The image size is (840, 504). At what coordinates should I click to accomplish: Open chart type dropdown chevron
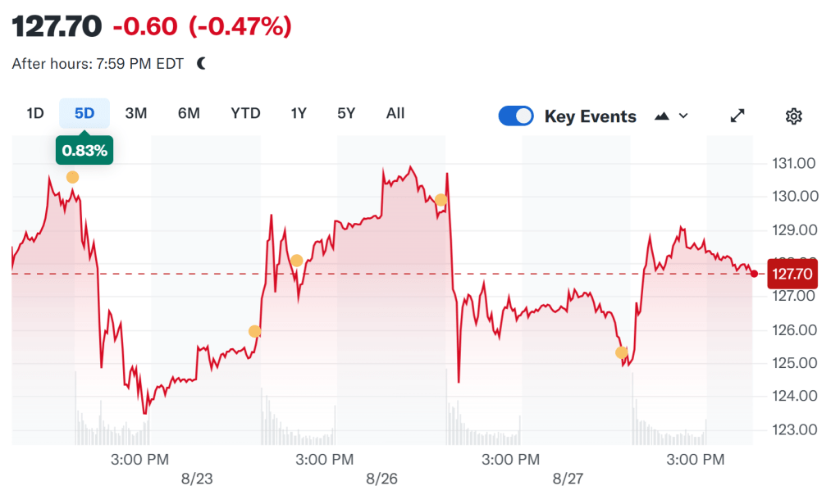click(x=683, y=116)
